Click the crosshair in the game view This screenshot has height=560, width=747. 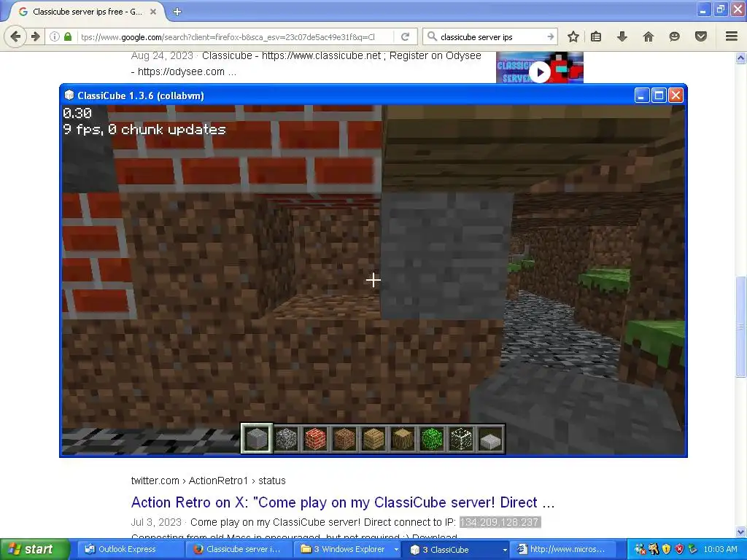[373, 280]
